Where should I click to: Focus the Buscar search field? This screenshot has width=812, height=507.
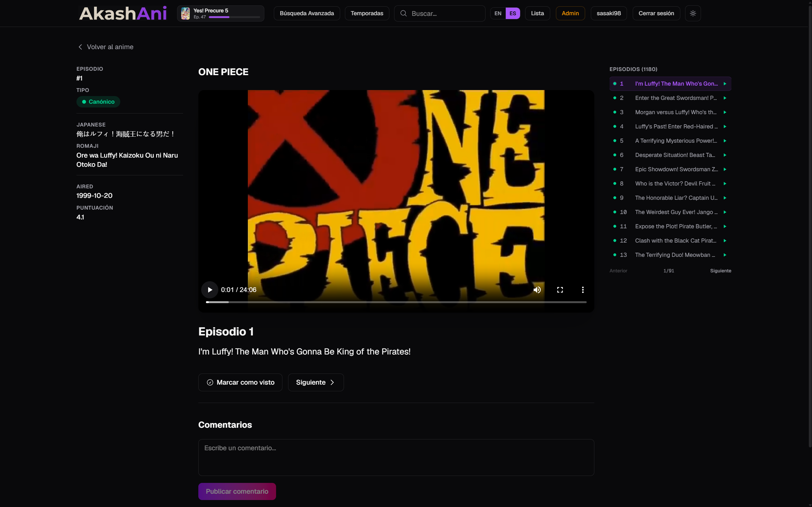tap(439, 13)
